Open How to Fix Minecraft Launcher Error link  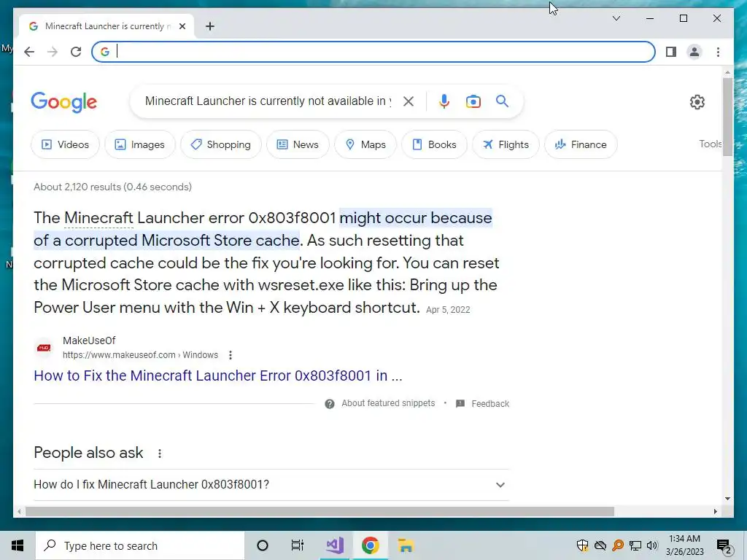point(217,376)
